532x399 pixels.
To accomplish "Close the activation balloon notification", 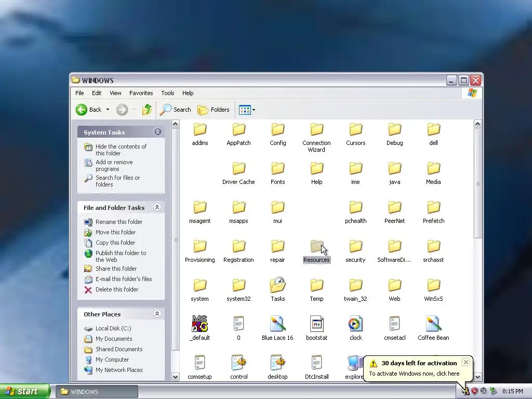I will [466, 362].
